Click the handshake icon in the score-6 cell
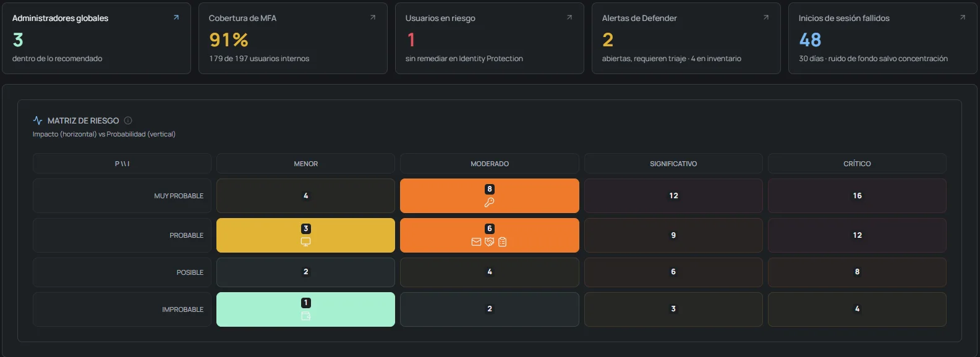Screen dimensions: 980x357 (x=489, y=242)
